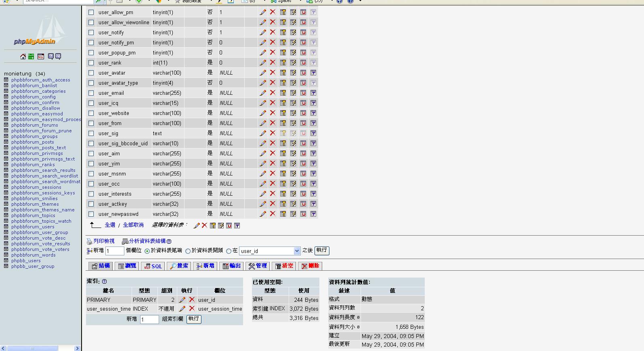
Task: Tick the checkbox beside user_newpasswd
Action: (91, 214)
